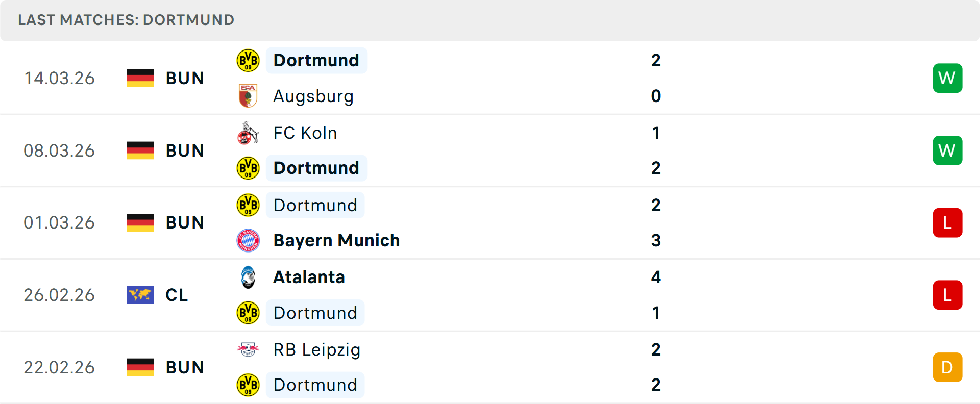The height and width of the screenshot is (404, 980).
Task: Click the Dortmund team name link in top row
Action: (x=316, y=60)
